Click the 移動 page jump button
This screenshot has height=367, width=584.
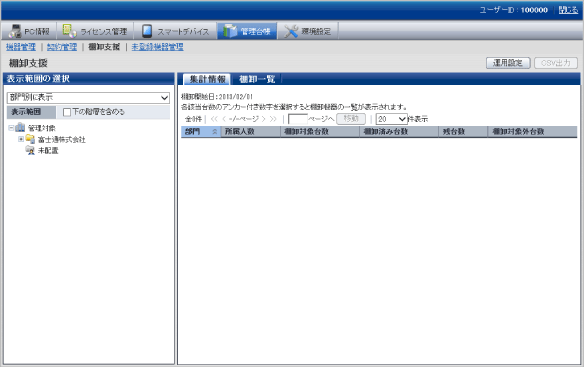pyautogui.click(x=351, y=119)
